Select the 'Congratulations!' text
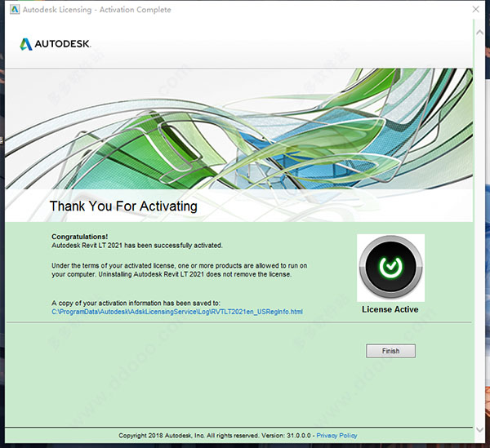Viewport: 490px width, 448px height. [x=80, y=237]
